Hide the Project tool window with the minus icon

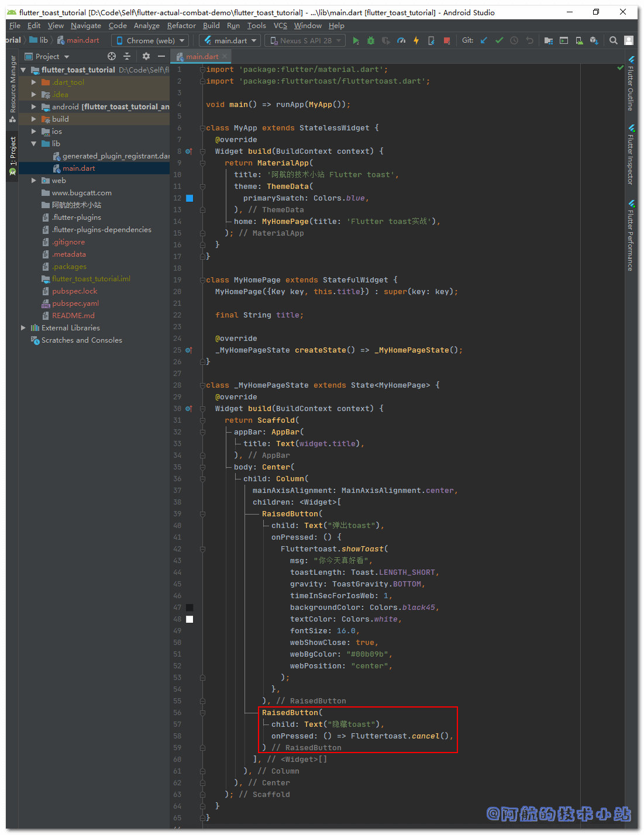[x=161, y=56]
